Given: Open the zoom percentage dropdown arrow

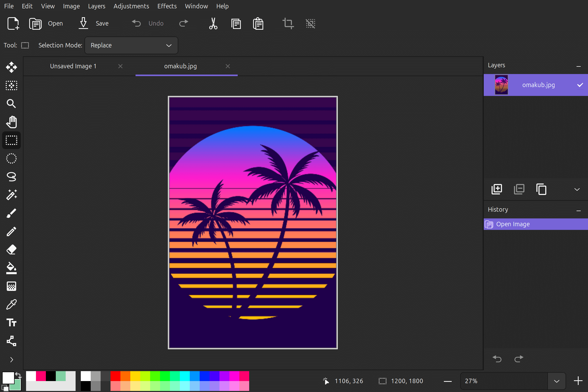Looking at the screenshot, I should (x=557, y=381).
